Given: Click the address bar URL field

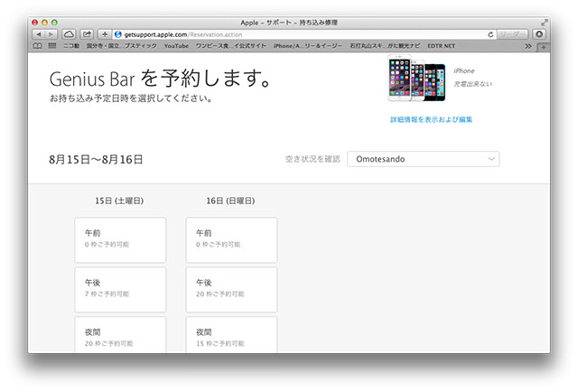Looking at the screenshot, I should coord(304,34).
